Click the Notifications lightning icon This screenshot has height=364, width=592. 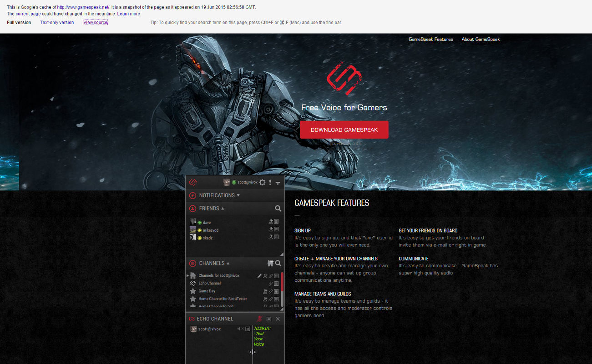(x=192, y=195)
